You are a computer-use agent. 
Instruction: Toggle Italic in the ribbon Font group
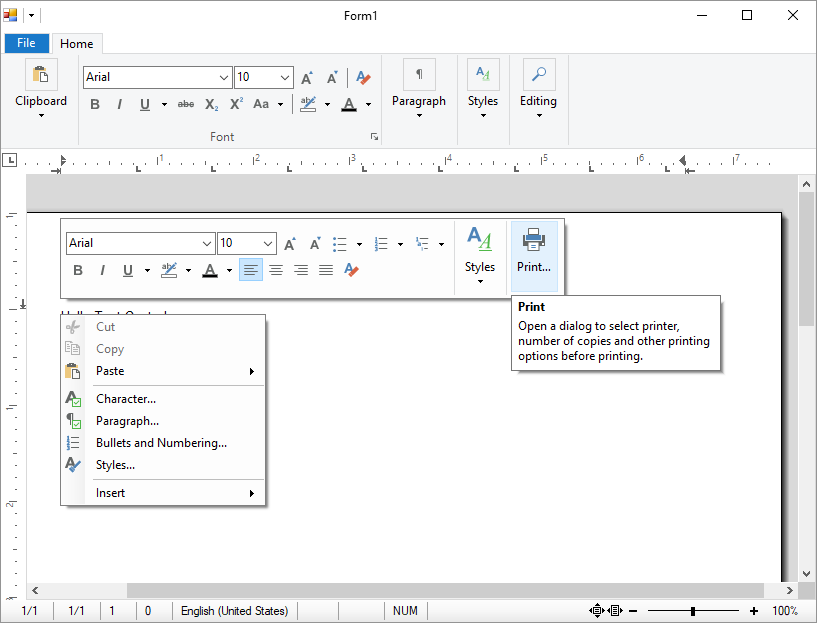[x=119, y=104]
